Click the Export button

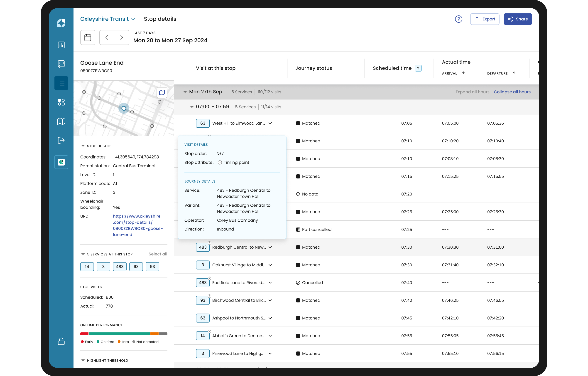point(485,19)
